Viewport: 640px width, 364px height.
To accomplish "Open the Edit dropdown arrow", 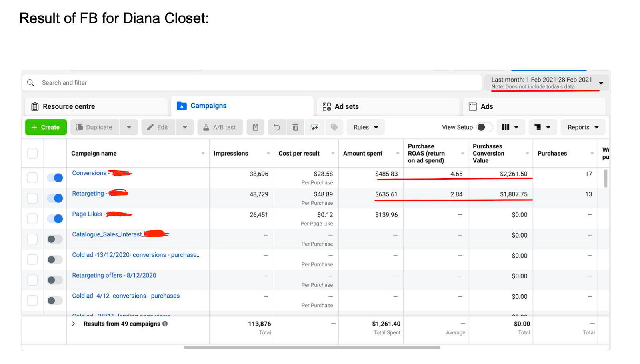I will (x=185, y=127).
